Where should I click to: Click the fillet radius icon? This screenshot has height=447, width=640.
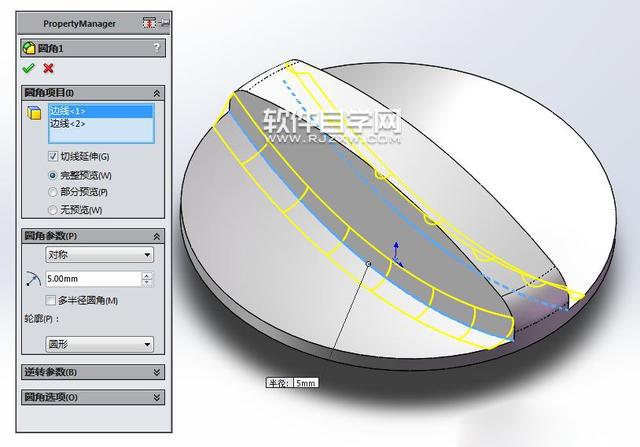(x=33, y=278)
